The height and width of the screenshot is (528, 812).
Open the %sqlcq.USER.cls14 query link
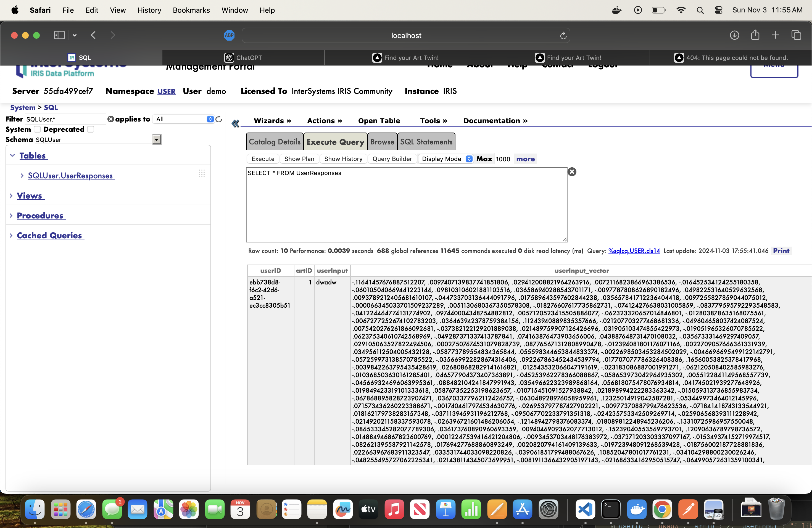point(634,251)
